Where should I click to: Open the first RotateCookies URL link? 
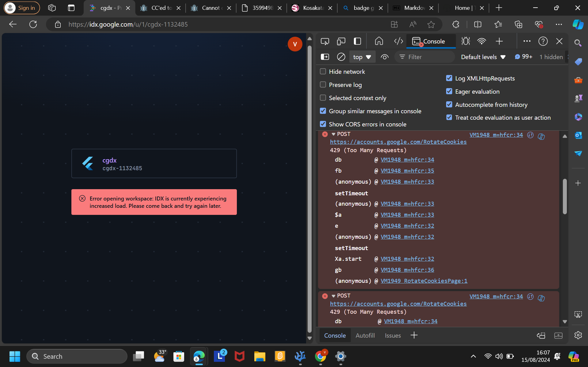(398, 142)
